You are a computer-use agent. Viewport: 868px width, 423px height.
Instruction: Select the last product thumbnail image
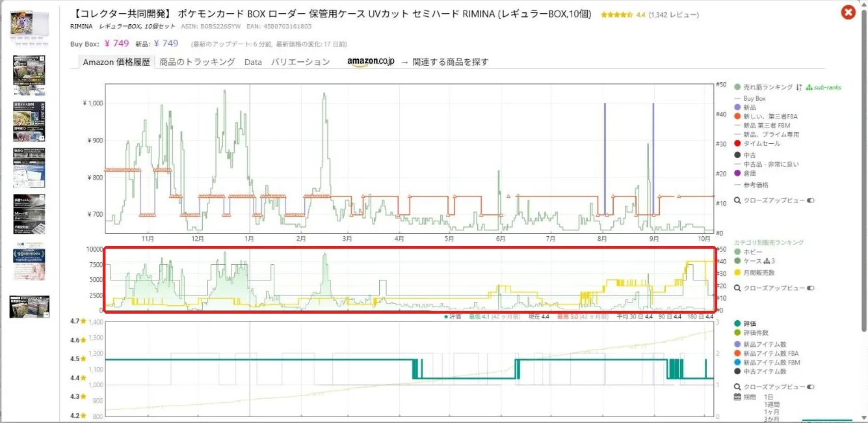(29, 306)
